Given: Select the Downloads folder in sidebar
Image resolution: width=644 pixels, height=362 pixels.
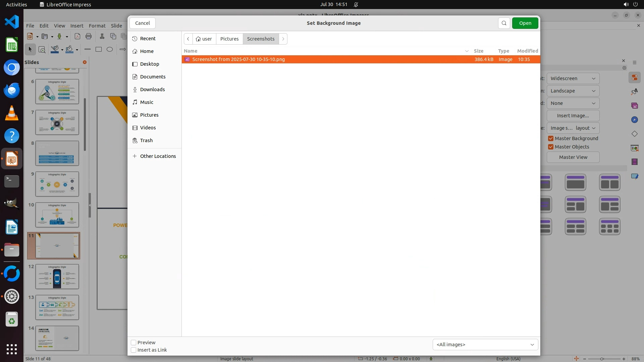Looking at the screenshot, I should pos(152,89).
